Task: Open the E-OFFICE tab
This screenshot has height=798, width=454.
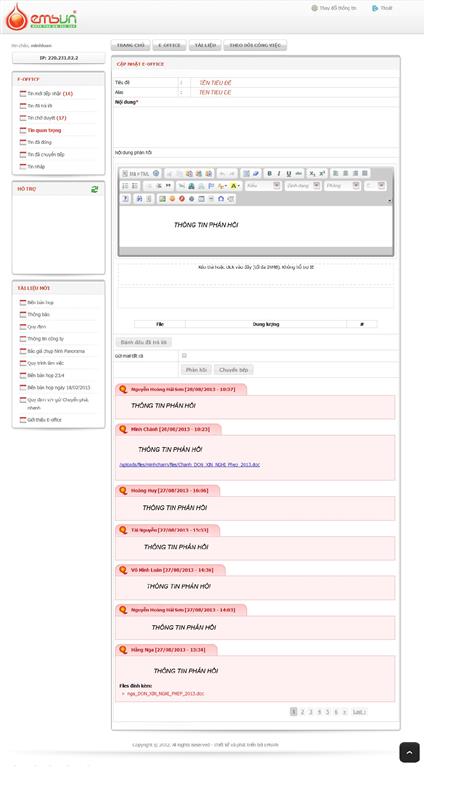Action: [169, 45]
